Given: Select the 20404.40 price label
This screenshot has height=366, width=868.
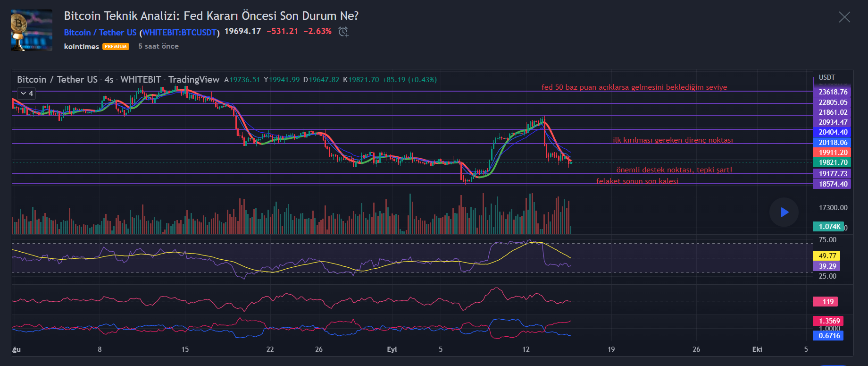Looking at the screenshot, I should [x=832, y=132].
